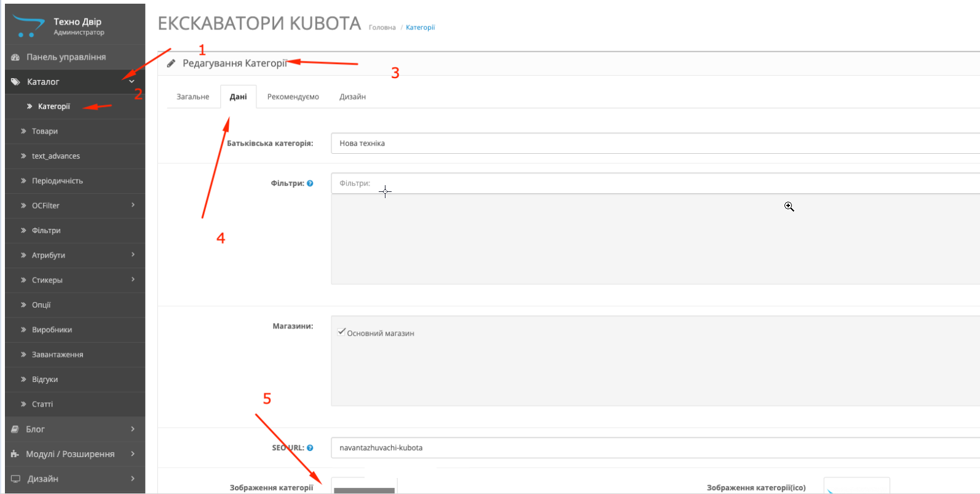This screenshot has width=980, height=494.
Task: Click the double-arrow icon beside Виробники
Action: coord(23,330)
